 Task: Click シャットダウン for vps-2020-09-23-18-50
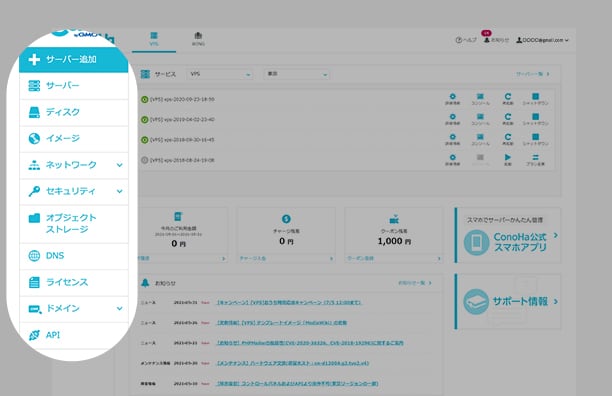click(x=536, y=99)
